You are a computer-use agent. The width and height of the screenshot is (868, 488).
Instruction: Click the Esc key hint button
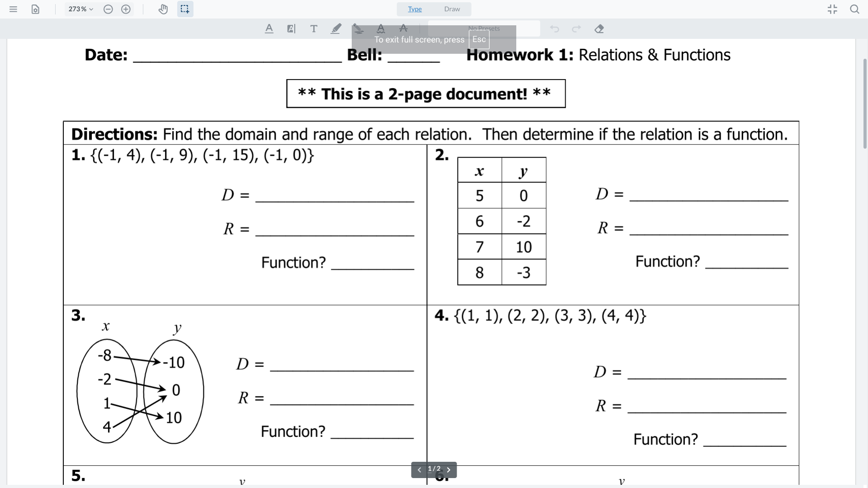pyautogui.click(x=479, y=39)
